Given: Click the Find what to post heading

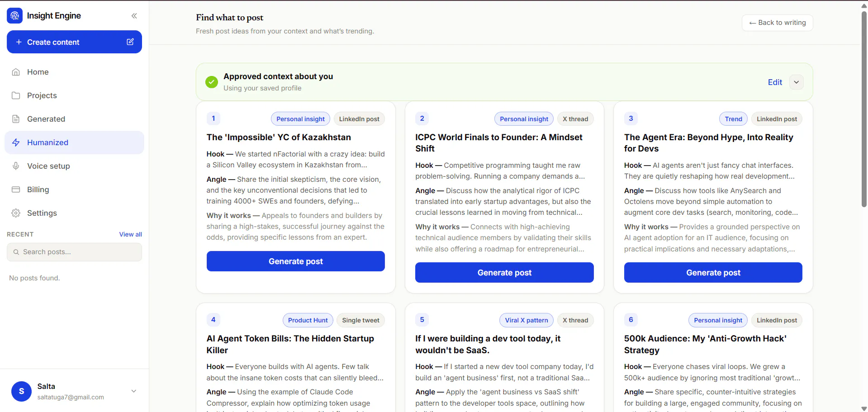Looking at the screenshot, I should click(229, 17).
